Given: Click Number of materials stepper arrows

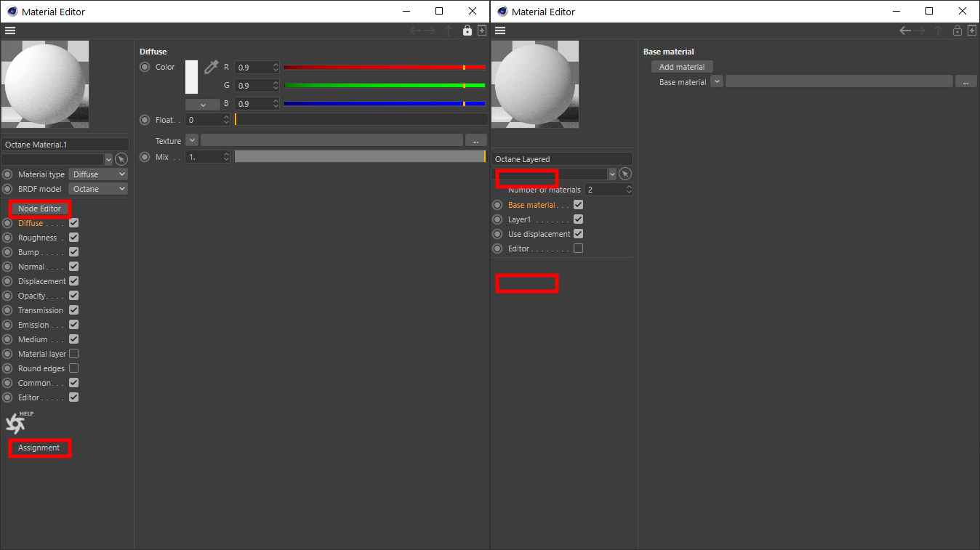Looking at the screenshot, I should tap(628, 189).
